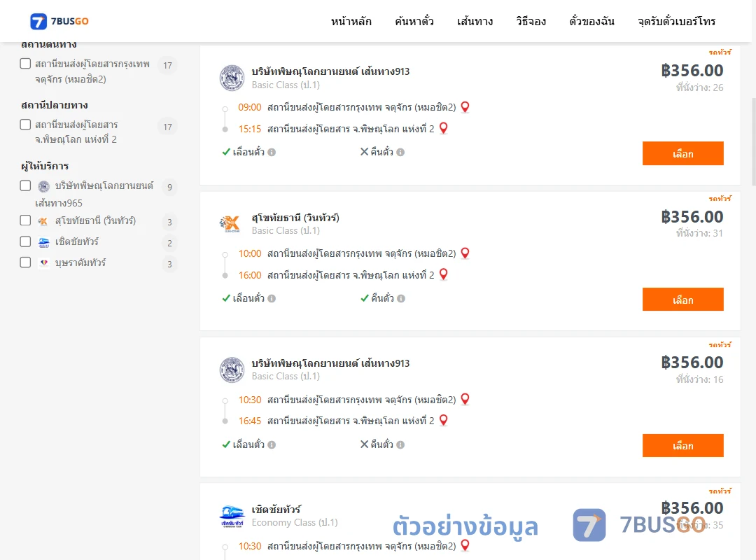Viewport: 756px width, 560px height.
Task: Select the 10:30 พิษณุโลกยานยนต์ trip with เลือก
Action: pos(682,446)
